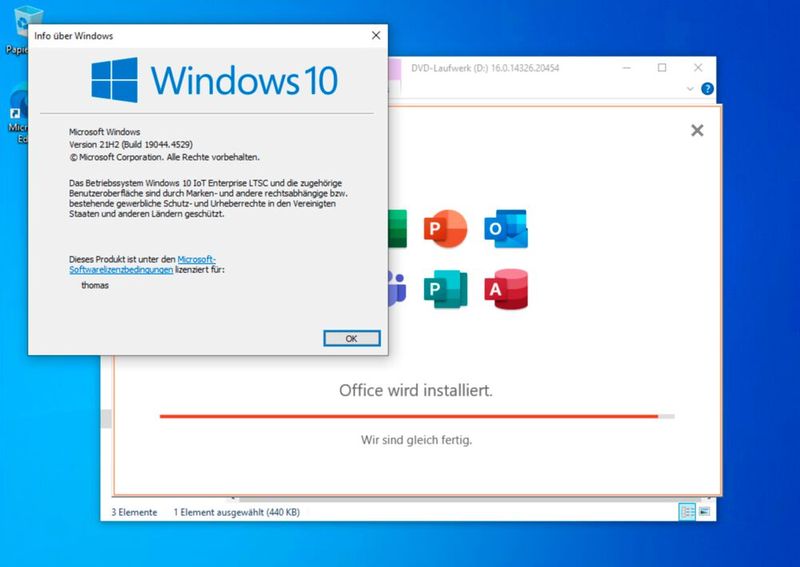
Task: Click the Outlook icon in Office installer
Action: pos(506,229)
